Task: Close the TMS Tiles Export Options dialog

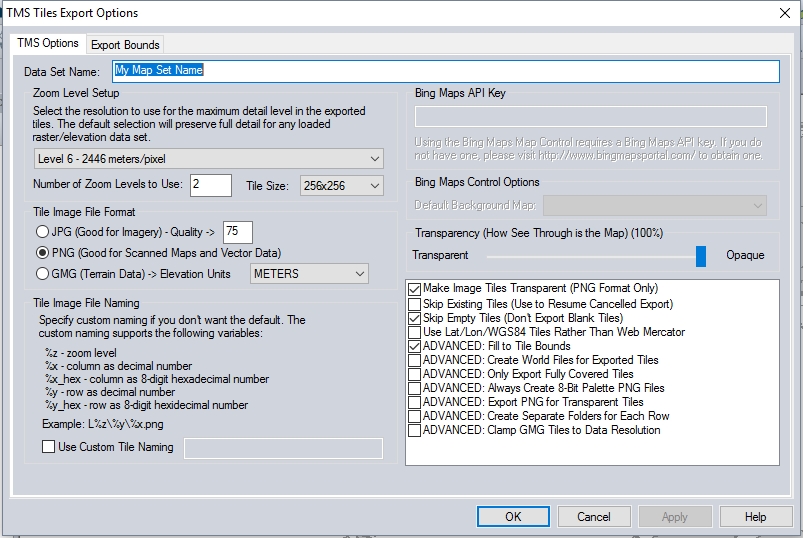Action: [x=783, y=13]
